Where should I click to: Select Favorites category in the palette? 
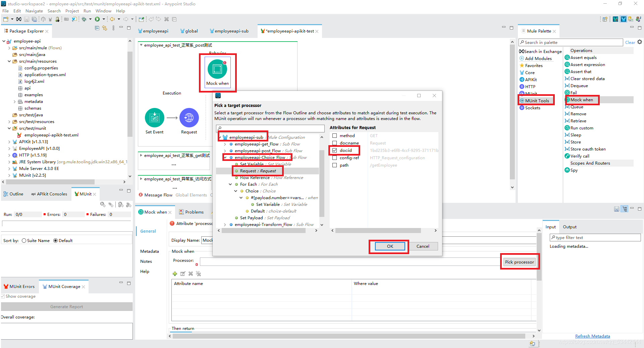tap(531, 65)
